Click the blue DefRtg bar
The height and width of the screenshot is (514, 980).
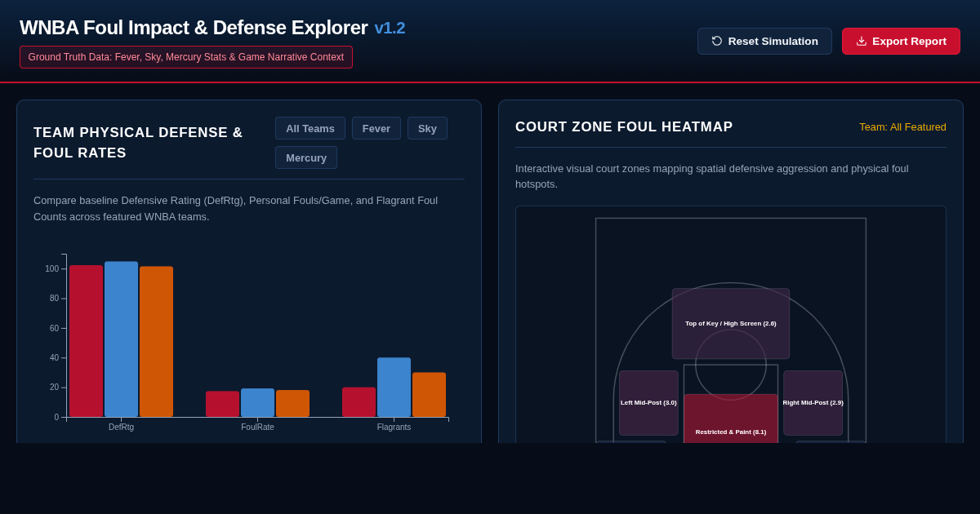click(x=121, y=339)
